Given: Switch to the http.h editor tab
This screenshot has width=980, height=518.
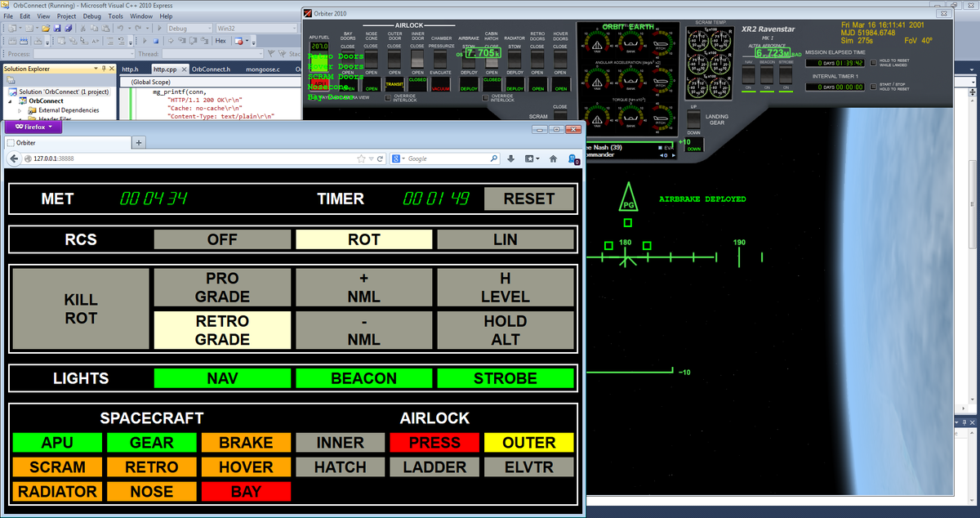Looking at the screenshot, I should click(x=131, y=69).
